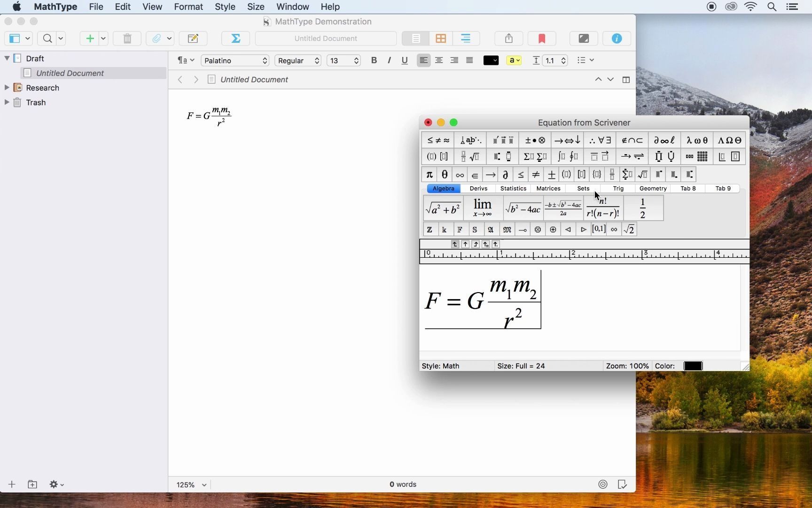The width and height of the screenshot is (812, 508).
Task: Switch to the Geometry tab in MathType
Action: click(653, 189)
